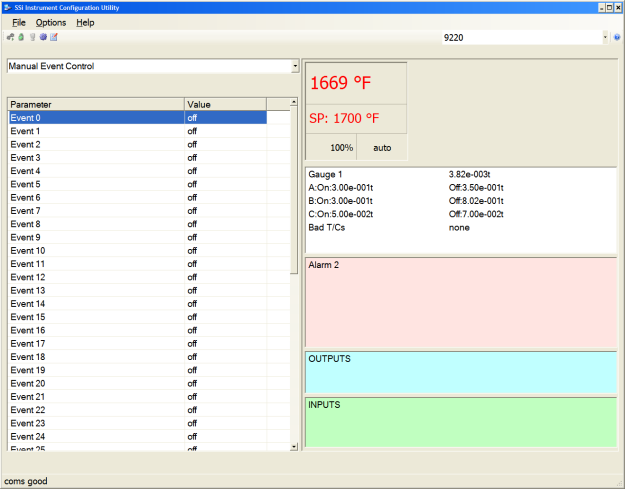This screenshot has width=625, height=489.
Task: Expand the Manual Event Control dropdown
Action: [295, 67]
